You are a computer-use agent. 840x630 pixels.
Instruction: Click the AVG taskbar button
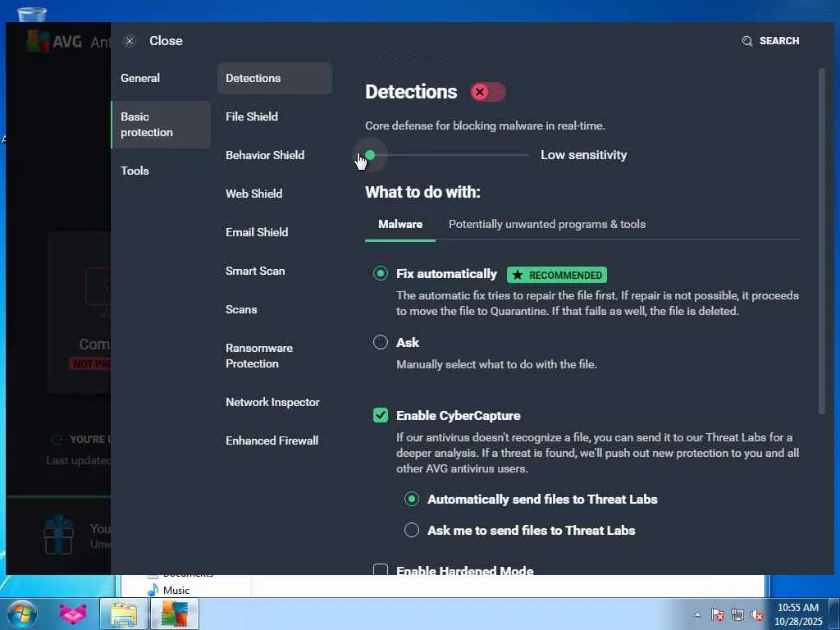175,614
